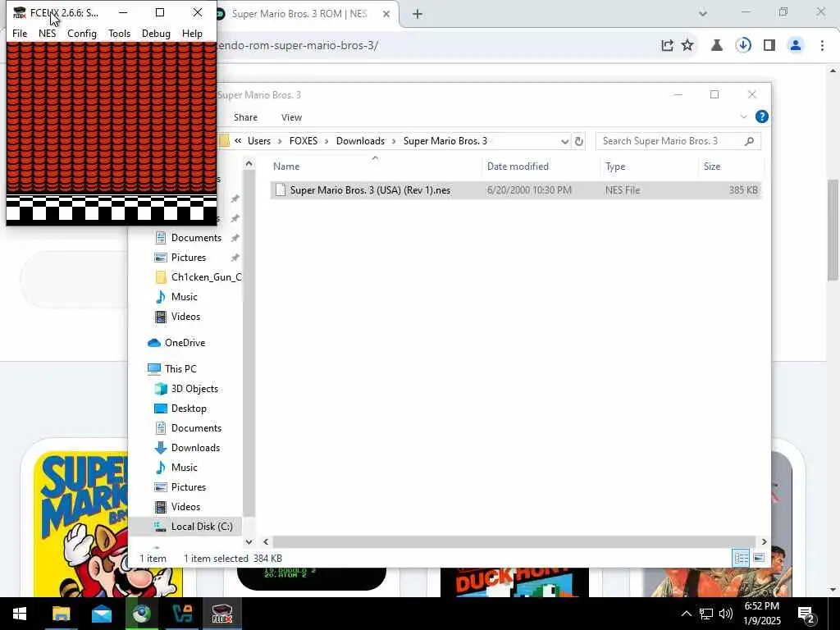840x630 pixels.
Task: Open the Windows Start menu
Action: 20,614
